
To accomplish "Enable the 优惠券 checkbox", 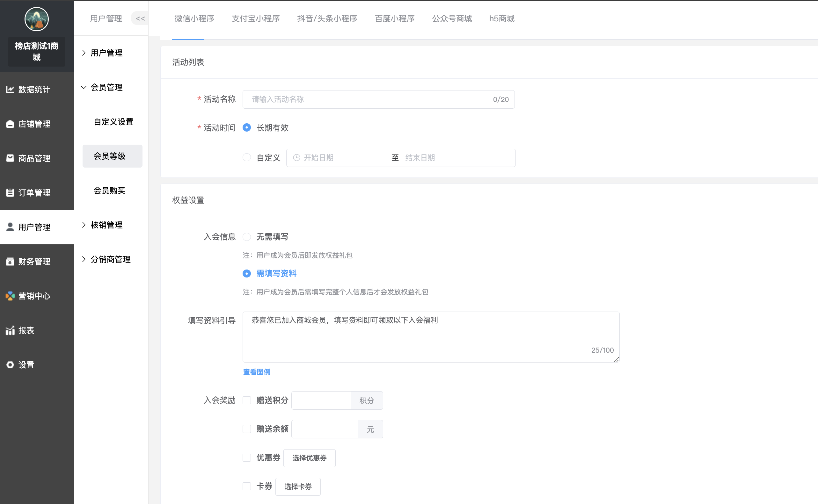I will [247, 457].
